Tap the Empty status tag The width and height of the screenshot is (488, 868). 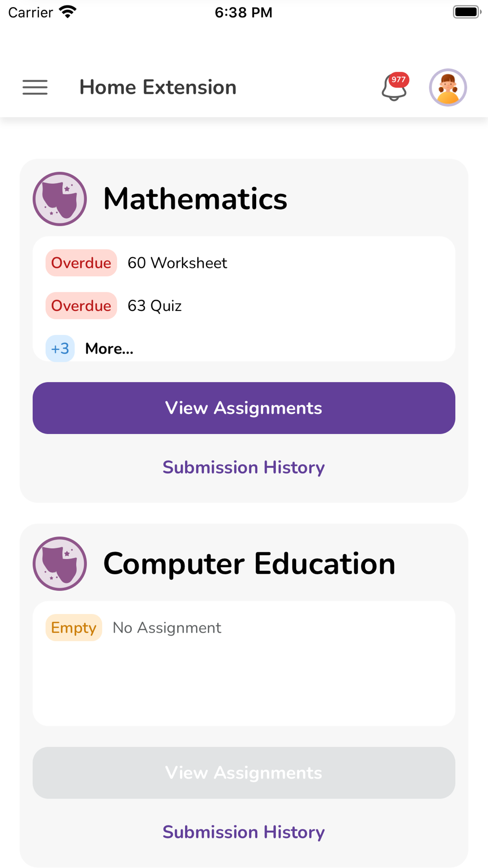tap(74, 628)
